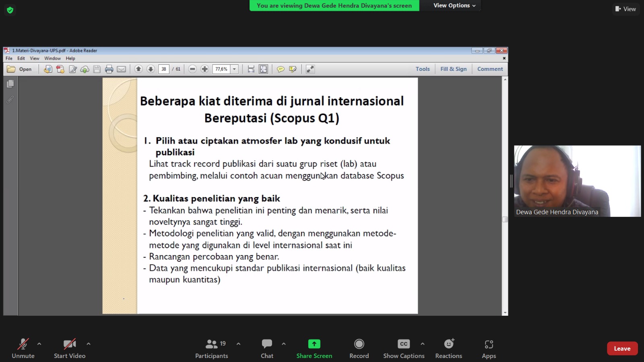Click the upload to cloud icon
The width and height of the screenshot is (644, 362).
85,69
